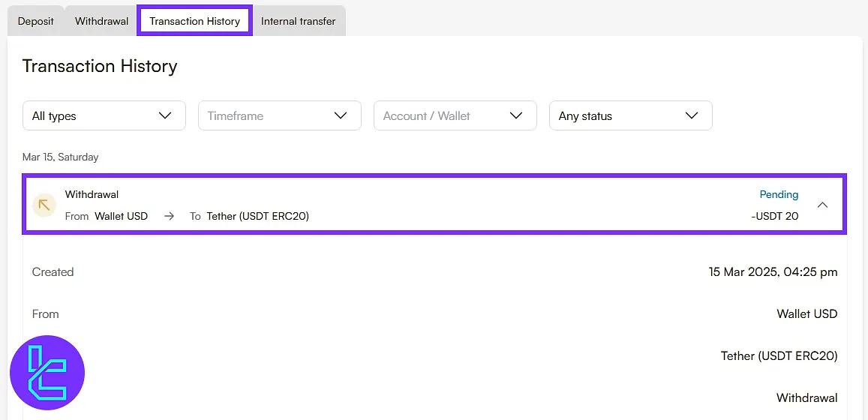
Task: Click the 15 Mar 2025, 04:25 pm value
Action: (x=773, y=271)
